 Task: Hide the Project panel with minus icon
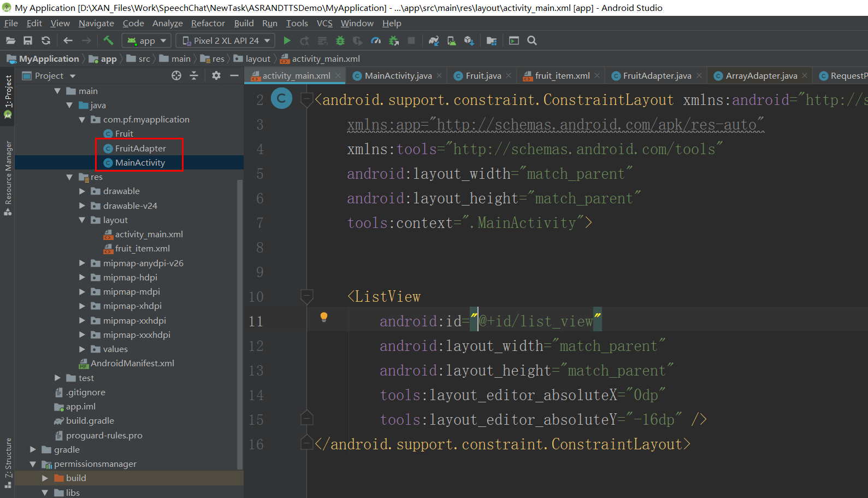(x=234, y=75)
